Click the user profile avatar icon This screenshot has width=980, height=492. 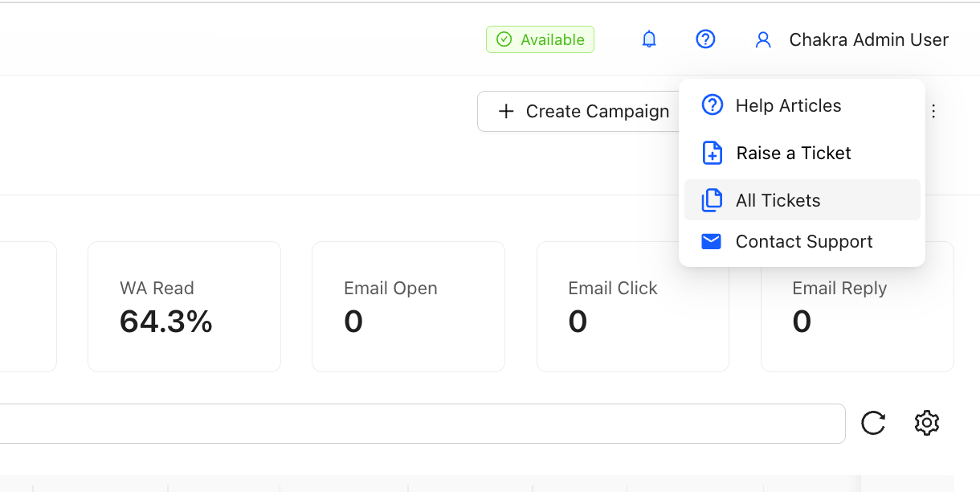763,39
